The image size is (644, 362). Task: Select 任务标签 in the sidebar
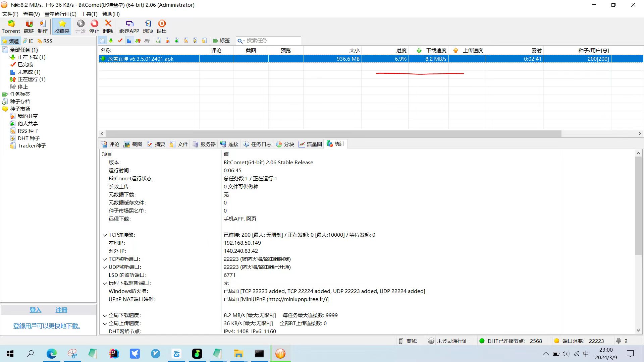click(20, 94)
